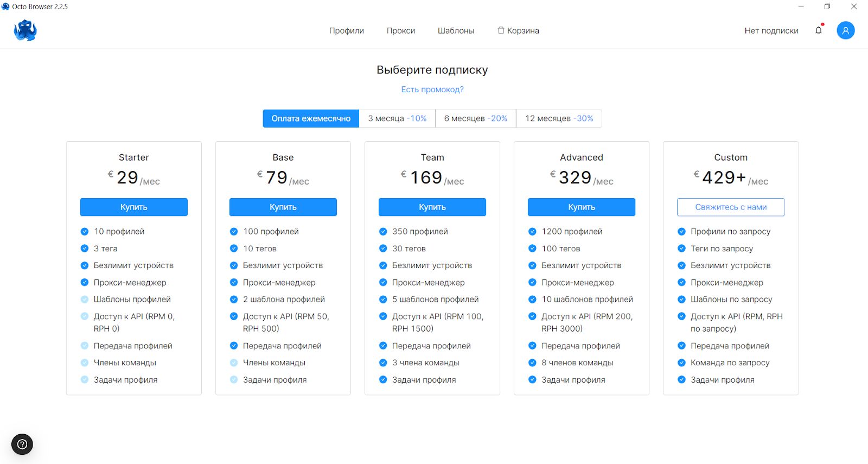This screenshot has height=464, width=868.
Task: Click Купить for the Advanced plan
Action: [x=582, y=207]
